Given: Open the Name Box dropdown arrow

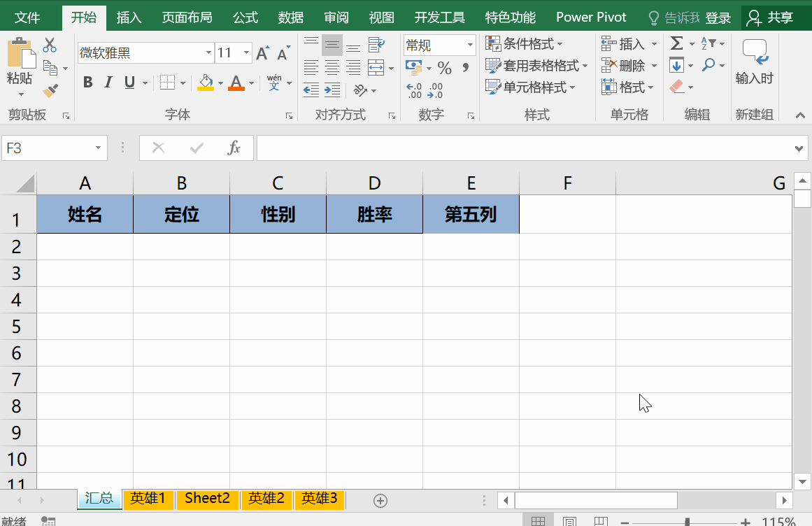Looking at the screenshot, I should [98, 148].
